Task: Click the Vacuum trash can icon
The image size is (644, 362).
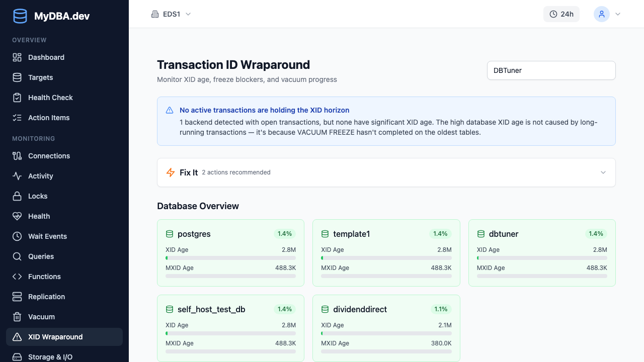Action: pyautogui.click(x=17, y=317)
